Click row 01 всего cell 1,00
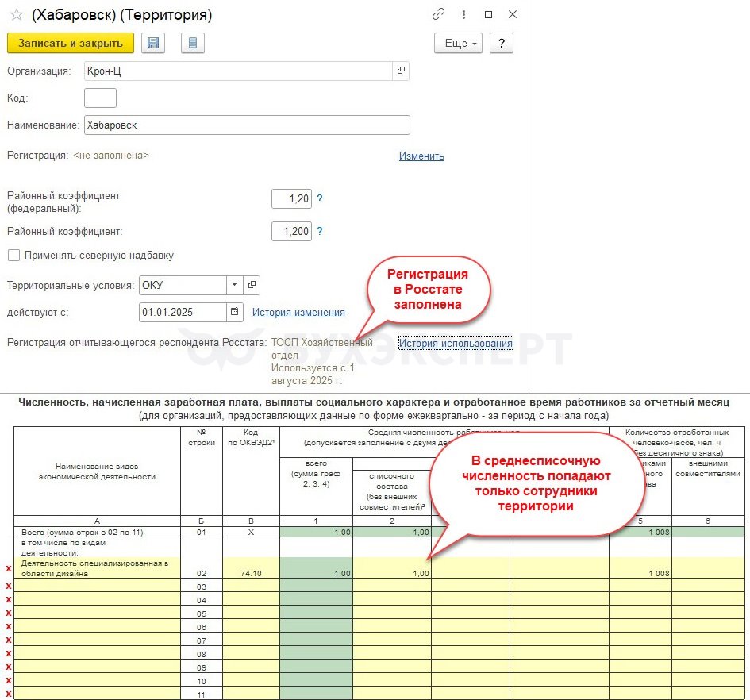750x700 pixels. tap(316, 532)
